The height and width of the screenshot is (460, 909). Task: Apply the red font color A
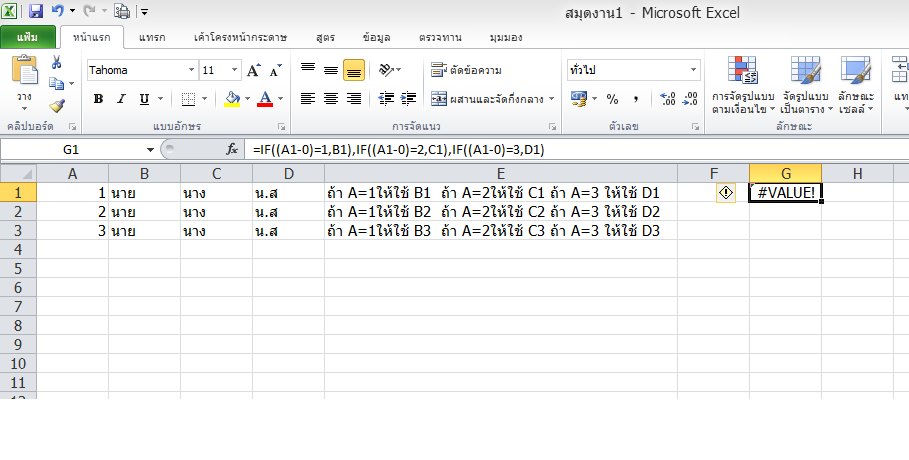pyautogui.click(x=265, y=99)
